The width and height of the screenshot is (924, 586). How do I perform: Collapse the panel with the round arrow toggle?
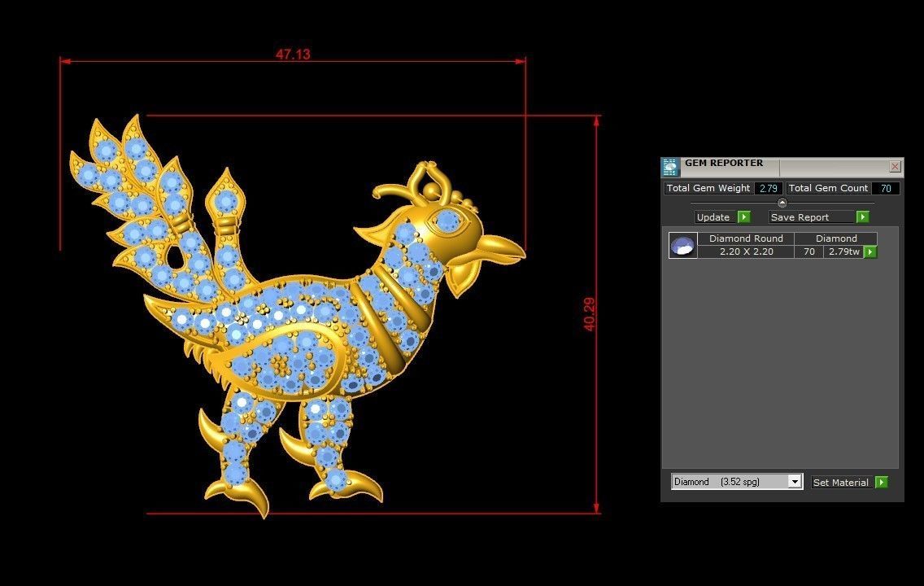tap(782, 203)
